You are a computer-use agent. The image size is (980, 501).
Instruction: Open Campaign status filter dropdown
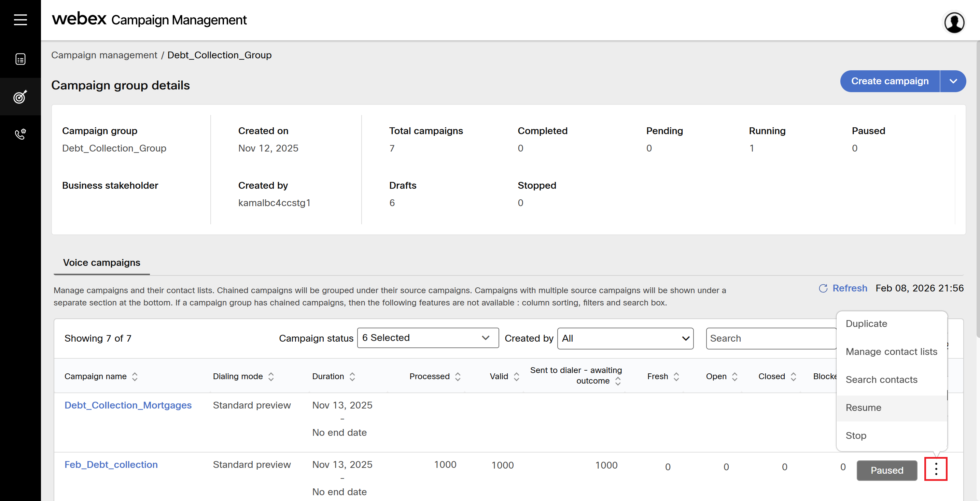[x=428, y=338]
